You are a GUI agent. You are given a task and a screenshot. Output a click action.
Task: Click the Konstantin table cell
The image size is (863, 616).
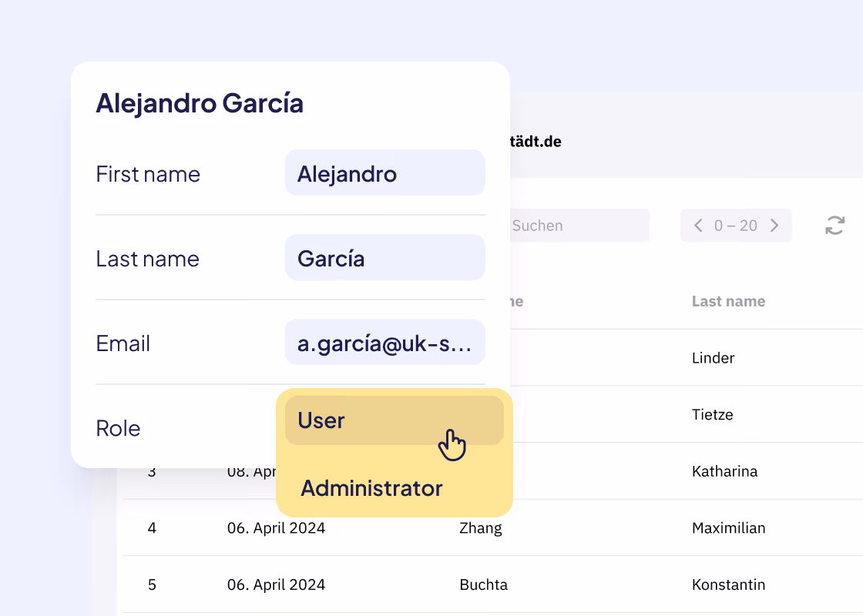[728, 584]
